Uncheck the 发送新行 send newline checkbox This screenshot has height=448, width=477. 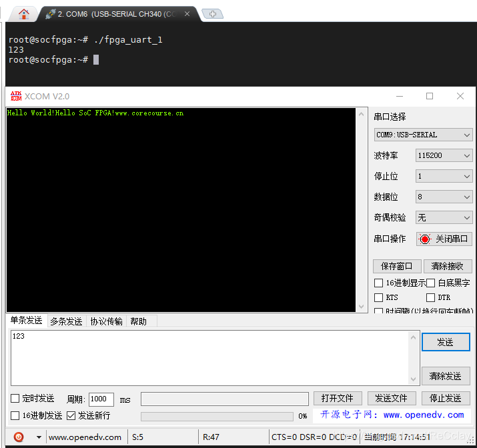71,415
